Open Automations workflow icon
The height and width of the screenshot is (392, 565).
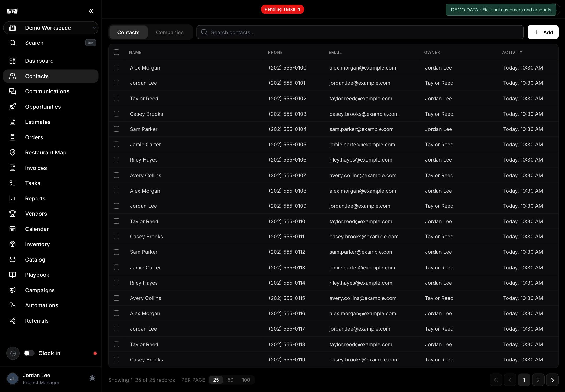point(13,305)
